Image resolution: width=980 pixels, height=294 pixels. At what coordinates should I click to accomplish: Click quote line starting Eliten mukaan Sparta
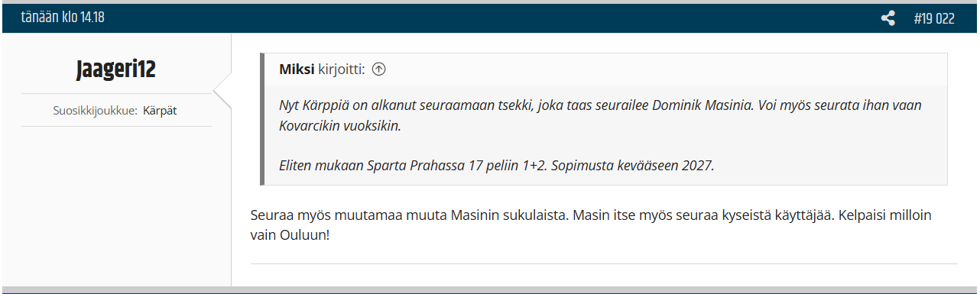point(497,166)
